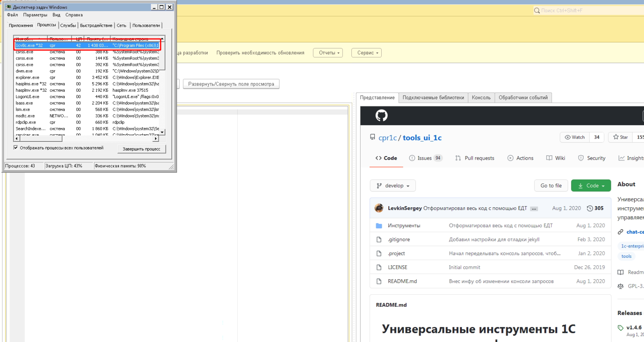Viewport: 644px width, 342px height.
Task: Open the Справка menu in Task Manager
Action: point(74,15)
